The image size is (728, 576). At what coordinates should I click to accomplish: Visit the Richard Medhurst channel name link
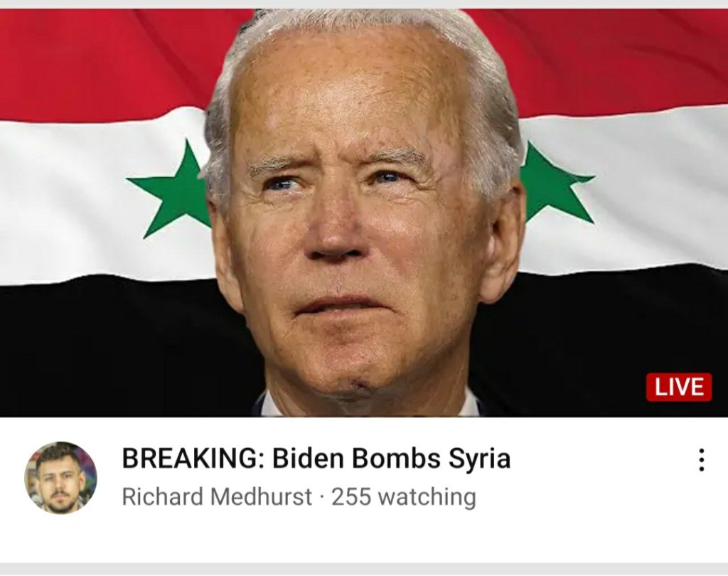pyautogui.click(x=217, y=496)
